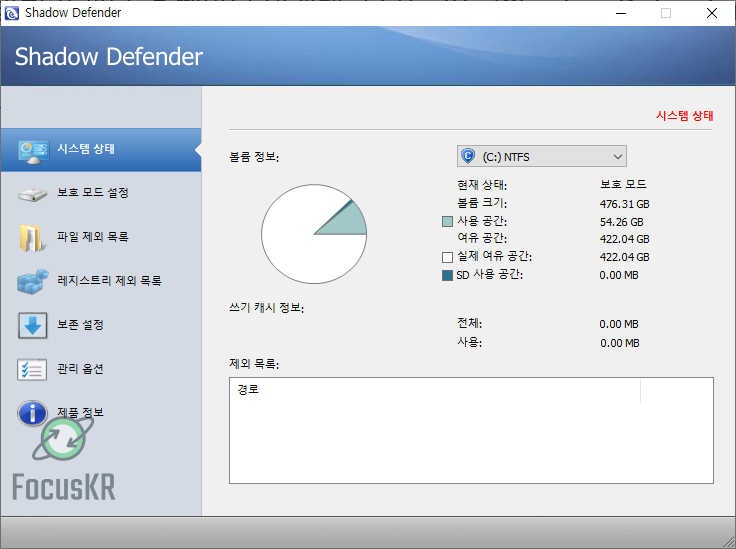The image size is (736, 549).
Task: Click the red 시스템 상태 heading text
Action: coord(684,115)
